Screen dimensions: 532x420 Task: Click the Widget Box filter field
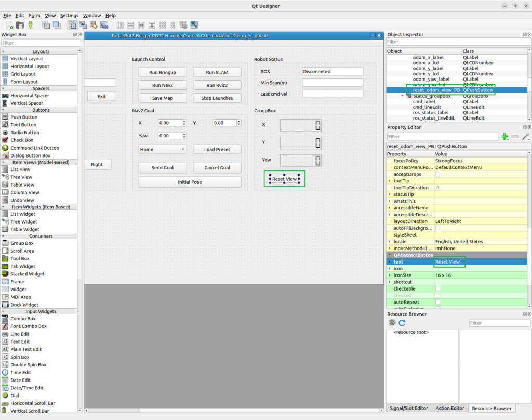[41, 43]
